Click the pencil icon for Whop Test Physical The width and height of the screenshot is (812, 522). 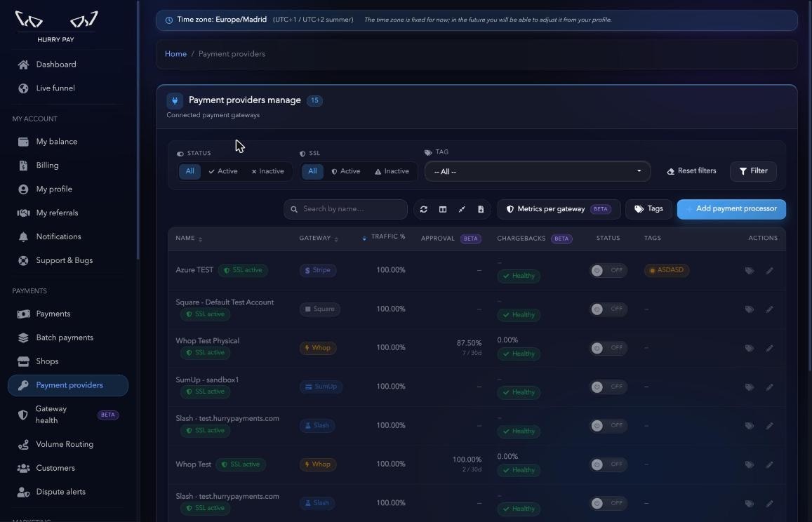tap(769, 348)
